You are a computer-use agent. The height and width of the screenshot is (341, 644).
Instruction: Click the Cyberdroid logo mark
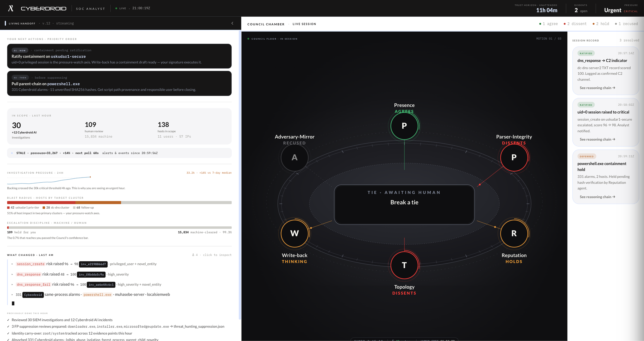[x=11, y=8]
